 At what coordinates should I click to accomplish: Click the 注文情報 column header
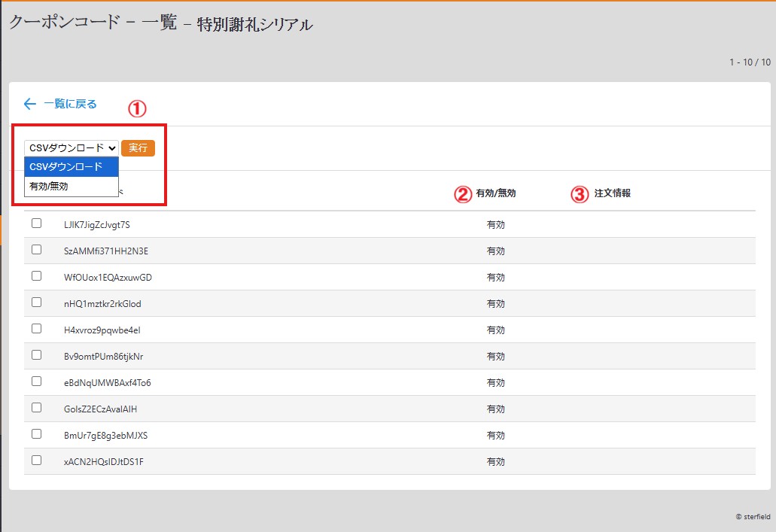612,193
